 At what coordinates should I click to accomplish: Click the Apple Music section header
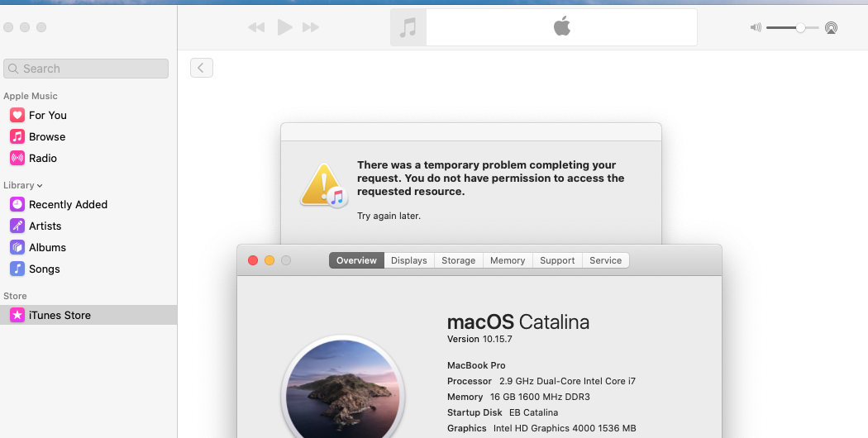pyautogui.click(x=31, y=96)
